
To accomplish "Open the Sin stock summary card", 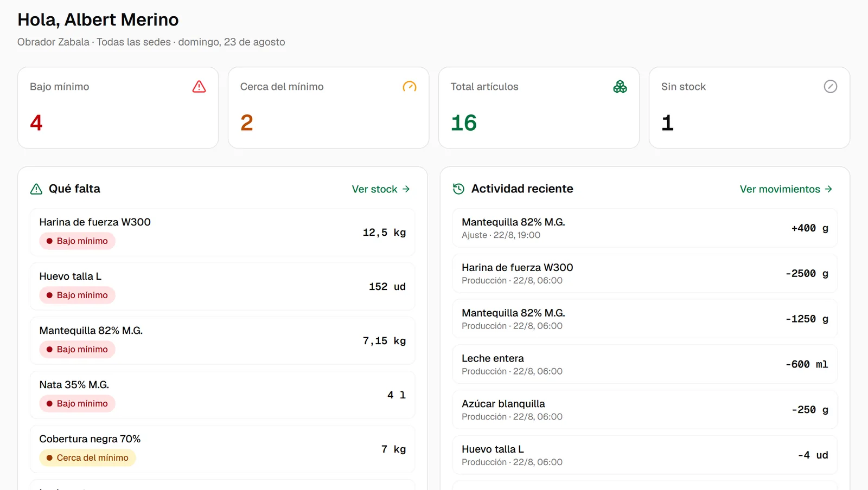I will pos(750,108).
